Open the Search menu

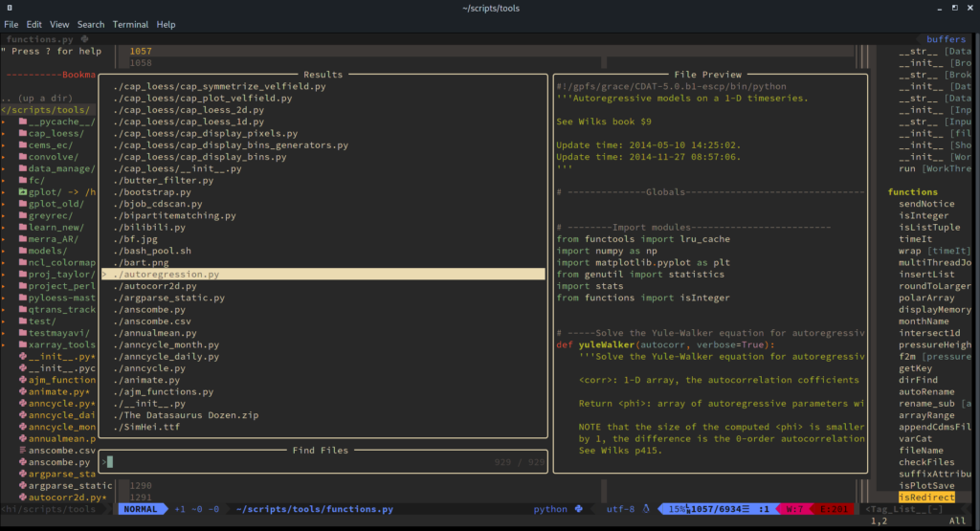tap(91, 24)
